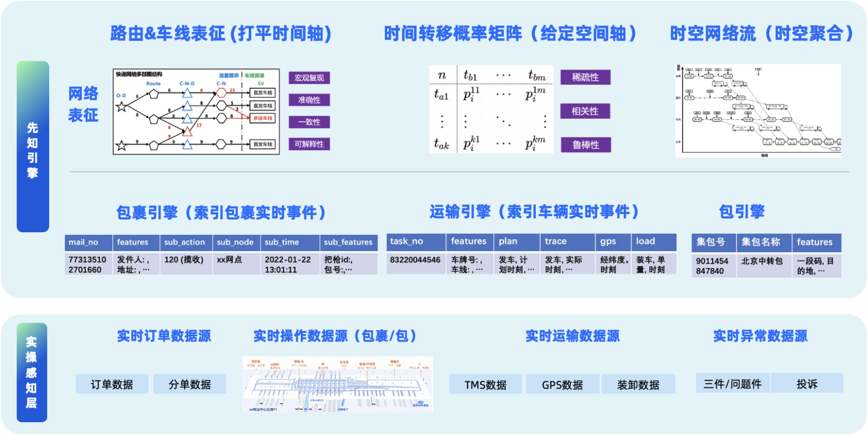The width and height of the screenshot is (868, 435).
Task: Click the 三件/问题件 box
Action: click(732, 383)
